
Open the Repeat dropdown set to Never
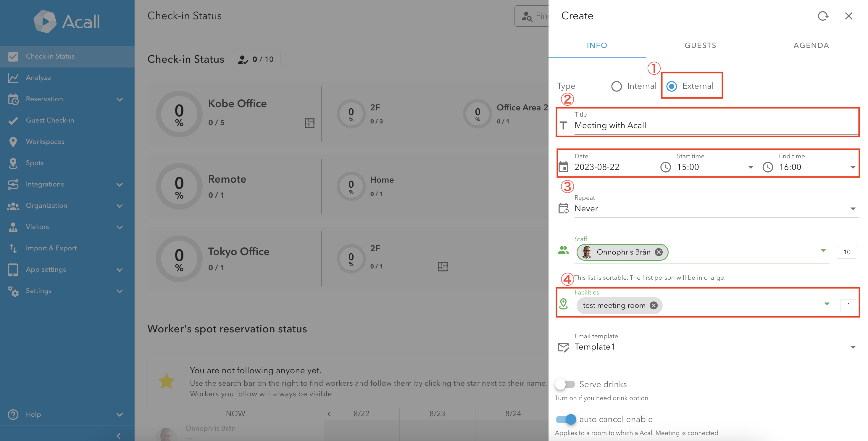[853, 208]
